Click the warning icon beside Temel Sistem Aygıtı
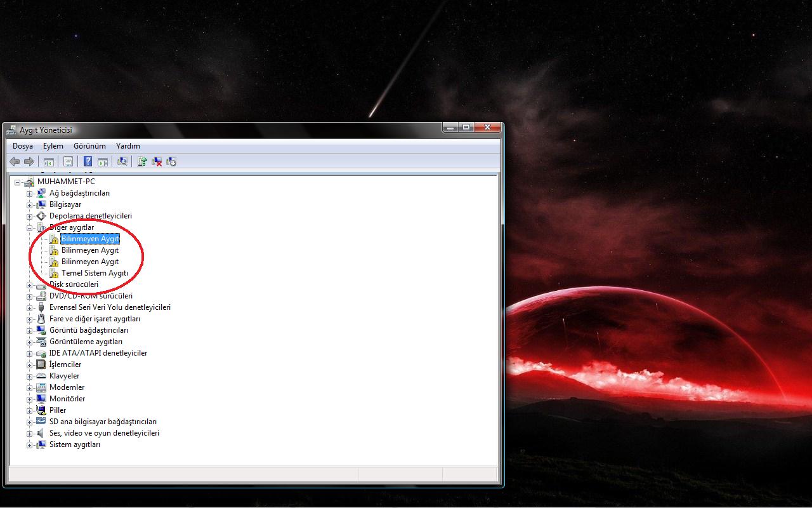The width and height of the screenshot is (812, 508). coord(54,273)
